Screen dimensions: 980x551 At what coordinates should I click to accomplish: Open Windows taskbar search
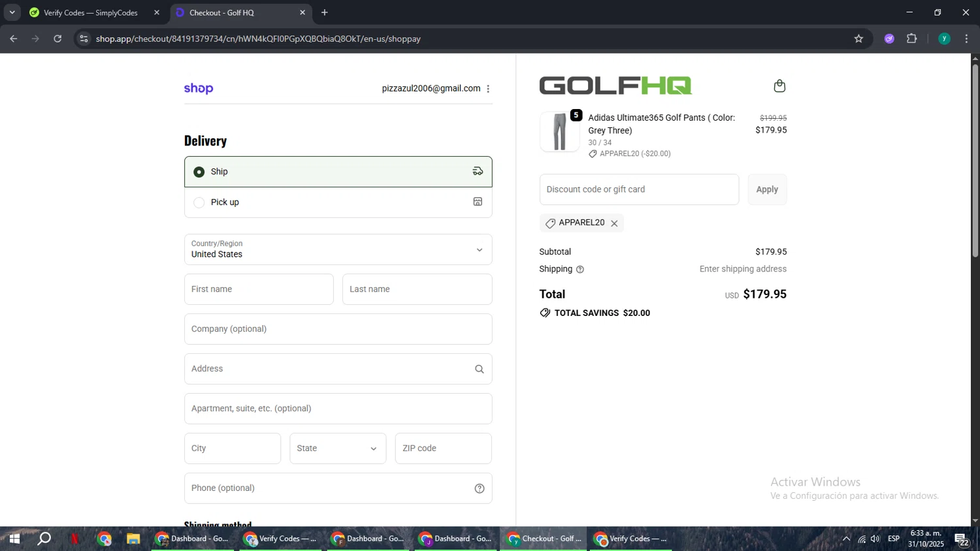tap(44, 539)
